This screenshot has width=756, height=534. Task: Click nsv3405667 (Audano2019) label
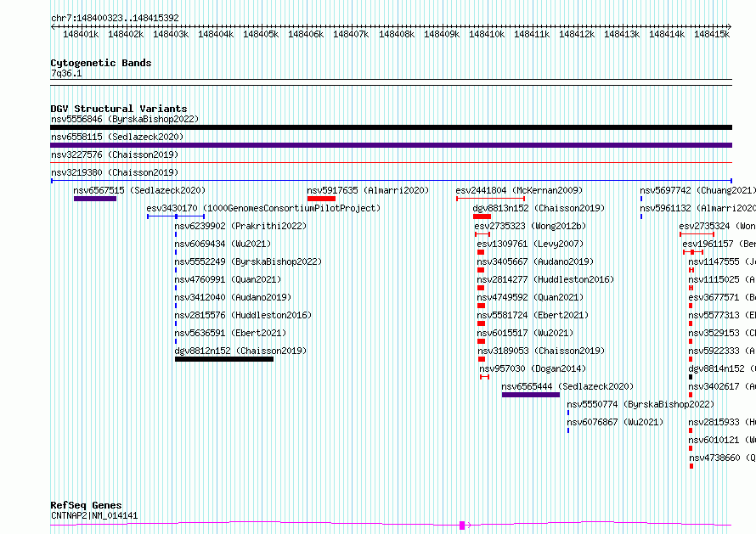click(535, 261)
